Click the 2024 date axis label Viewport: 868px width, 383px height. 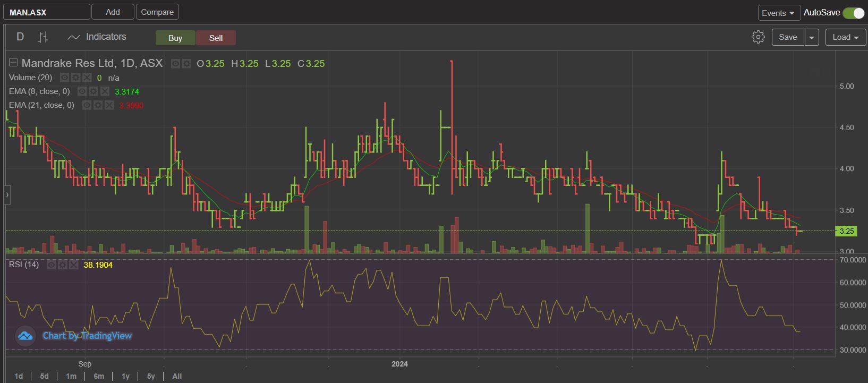399,364
